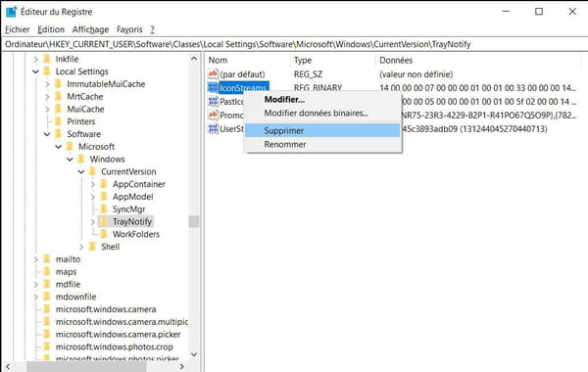The image size is (588, 372).
Task: Choose Renommer in context menu
Action: point(322,144)
